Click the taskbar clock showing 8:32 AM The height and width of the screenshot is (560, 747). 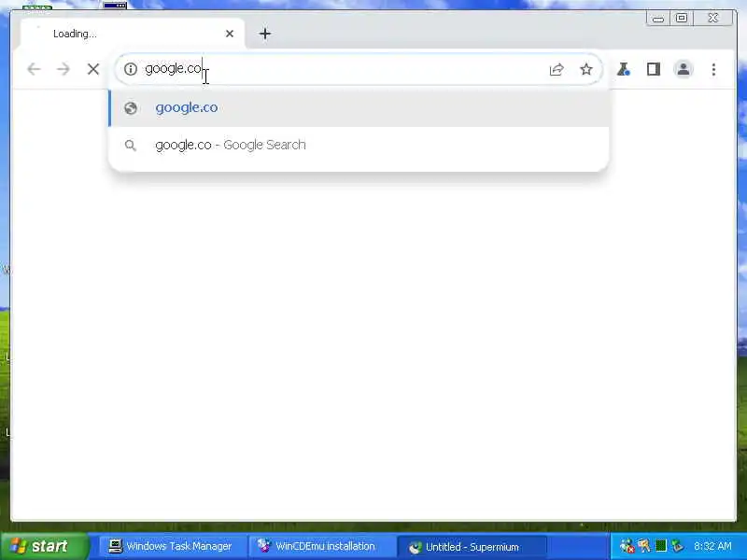pos(712,546)
